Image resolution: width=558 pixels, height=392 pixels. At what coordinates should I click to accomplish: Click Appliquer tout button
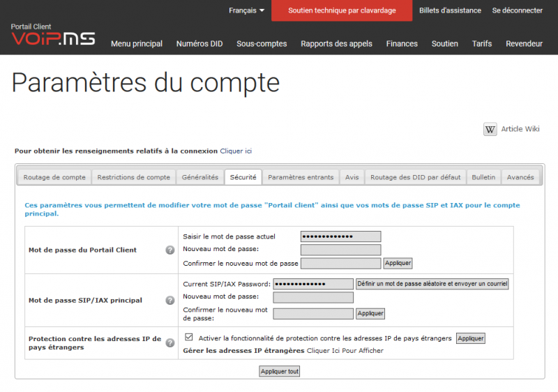point(280,371)
